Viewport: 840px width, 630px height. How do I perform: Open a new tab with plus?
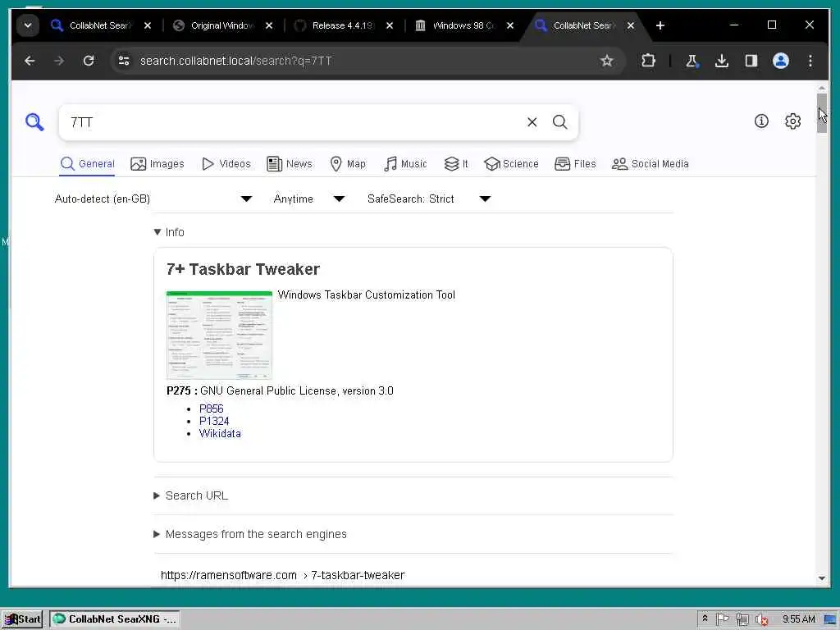coord(660,25)
